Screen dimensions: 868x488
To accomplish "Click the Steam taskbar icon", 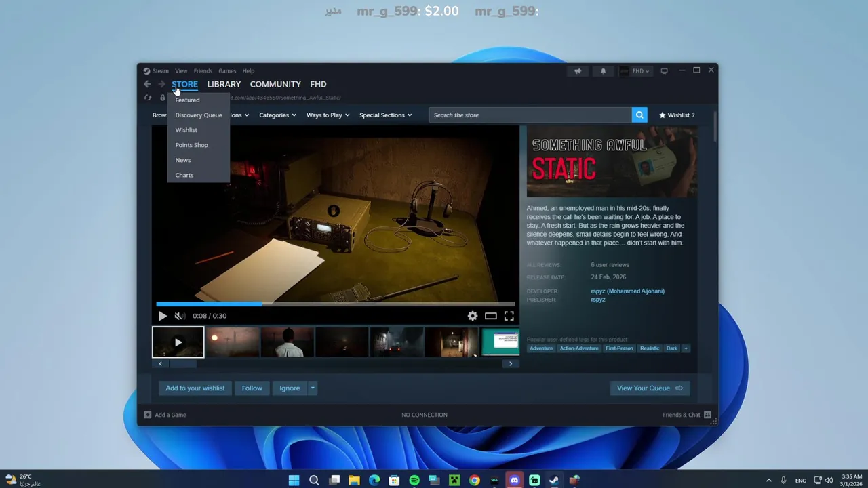I will coord(555,480).
